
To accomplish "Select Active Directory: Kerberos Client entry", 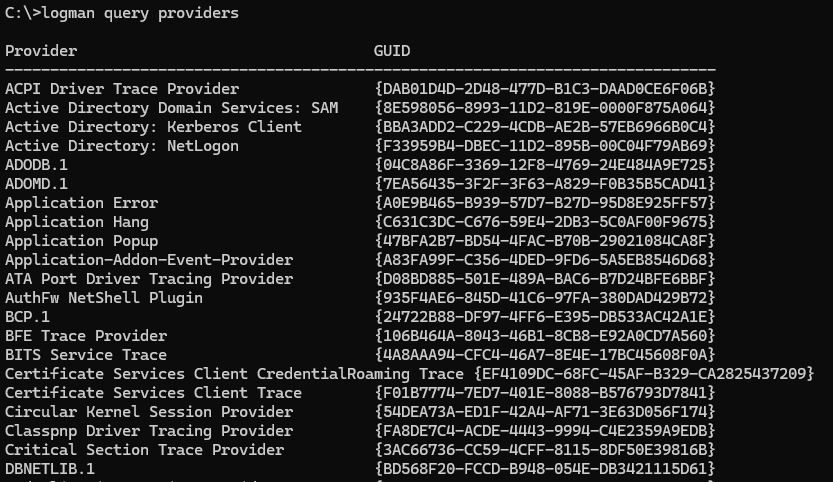I will tap(154, 127).
